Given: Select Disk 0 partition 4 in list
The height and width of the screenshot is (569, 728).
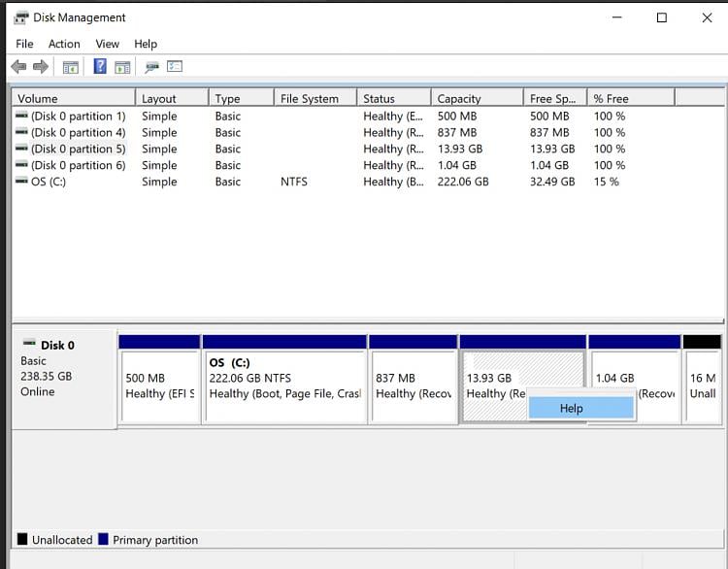Looking at the screenshot, I should coord(78,132).
